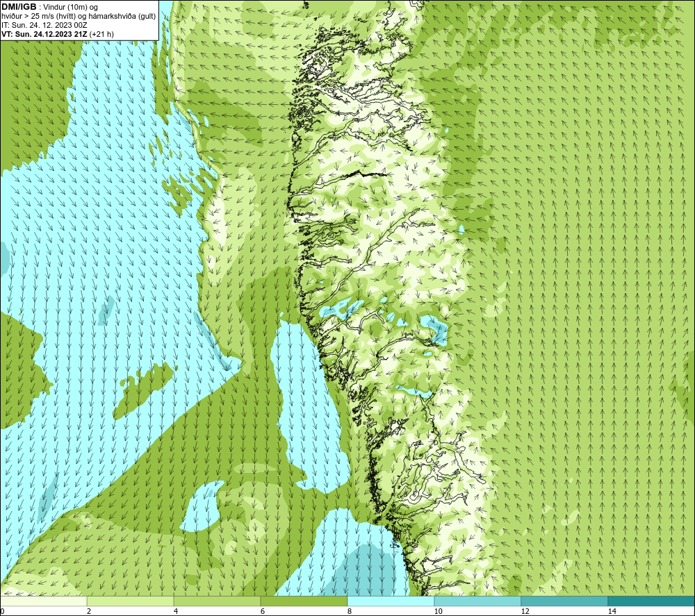
Task: Click the 10–12 m/s cyan legend swatch
Action: click(478, 601)
